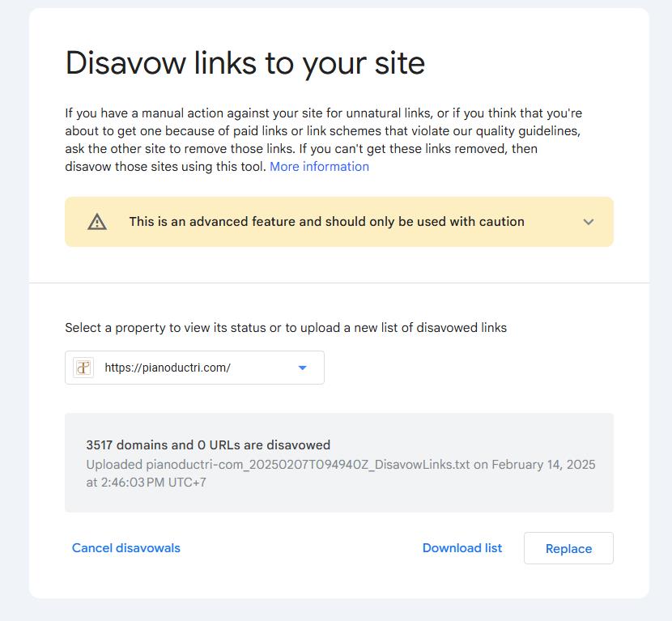Open the property selector dropdown arrow
This screenshot has height=621, width=672.
pyautogui.click(x=303, y=368)
